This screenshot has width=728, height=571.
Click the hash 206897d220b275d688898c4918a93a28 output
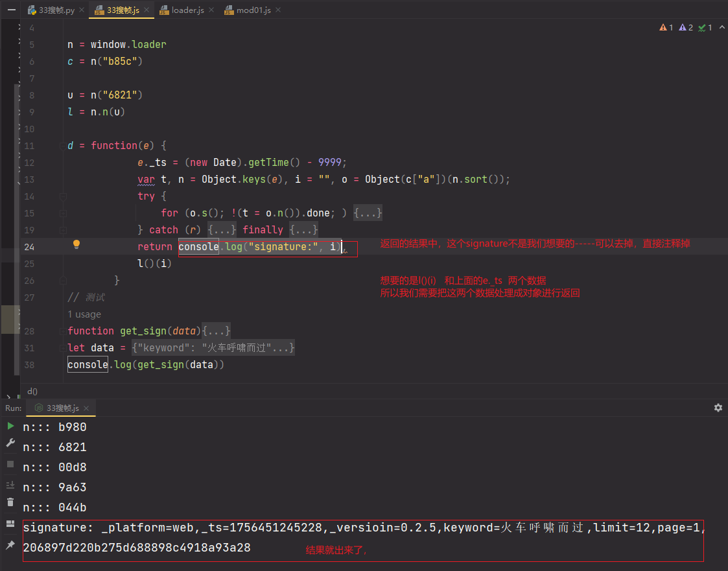point(137,548)
